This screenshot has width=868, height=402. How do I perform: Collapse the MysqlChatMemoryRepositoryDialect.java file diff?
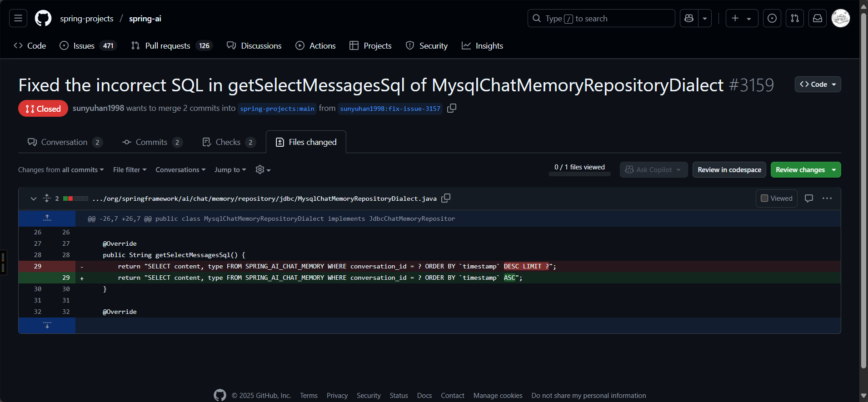[x=33, y=199]
